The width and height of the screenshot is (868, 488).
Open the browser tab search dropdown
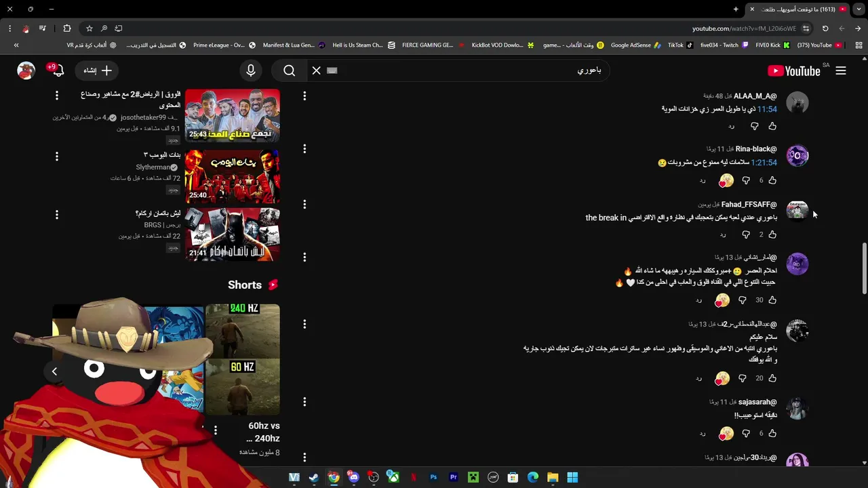click(x=859, y=9)
